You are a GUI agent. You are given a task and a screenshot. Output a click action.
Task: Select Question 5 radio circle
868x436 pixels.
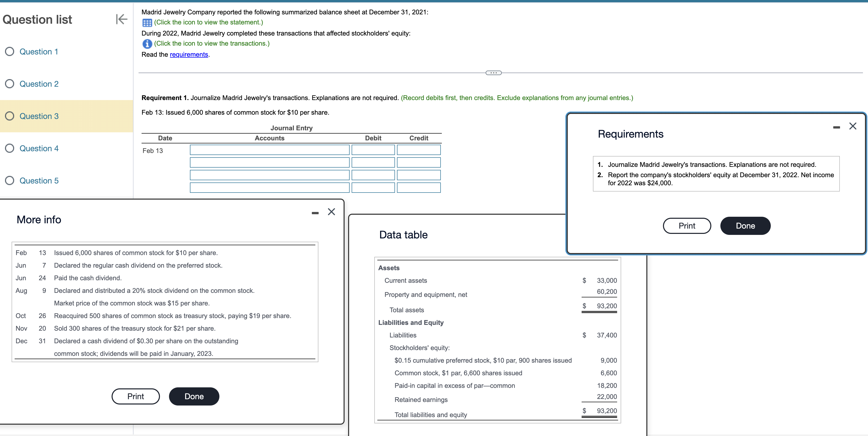pyautogui.click(x=10, y=181)
